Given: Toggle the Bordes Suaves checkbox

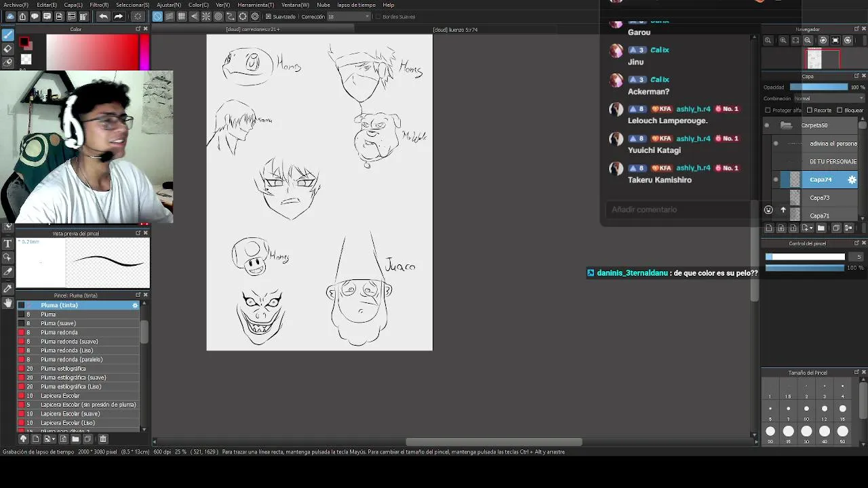Looking at the screenshot, I should (378, 17).
